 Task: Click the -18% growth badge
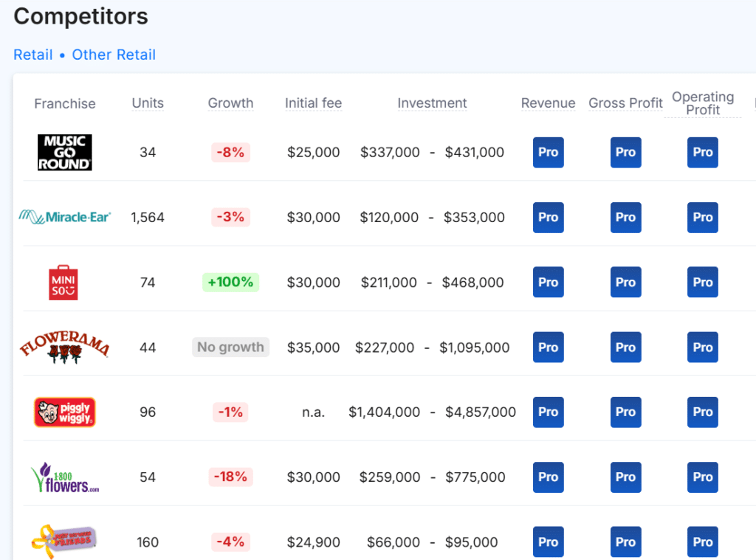click(230, 477)
